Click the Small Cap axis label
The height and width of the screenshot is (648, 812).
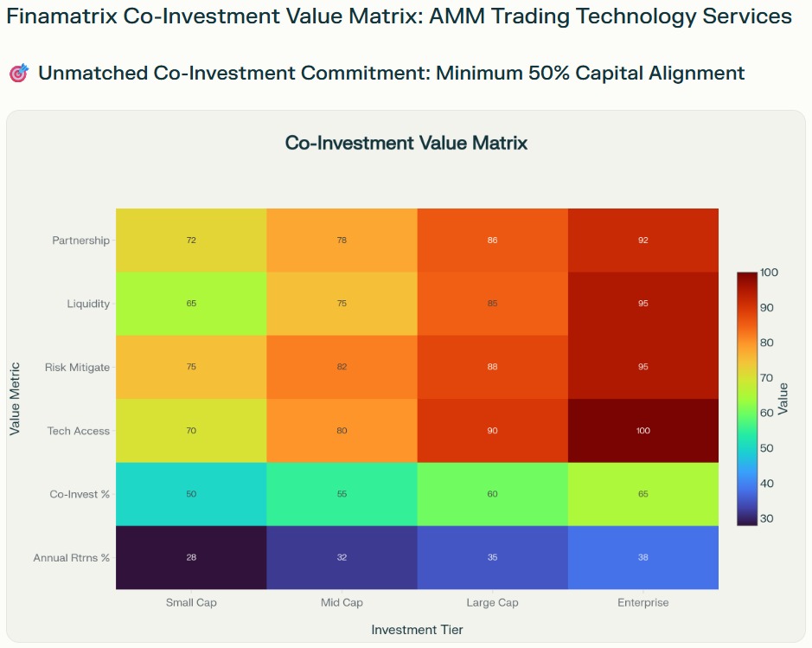pos(191,602)
